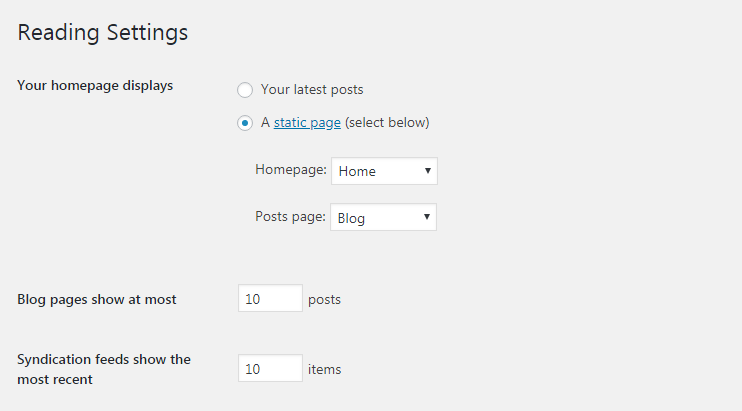
Task: Click the "Syndication feeds show the most recent" label
Action: pyautogui.click(x=103, y=369)
